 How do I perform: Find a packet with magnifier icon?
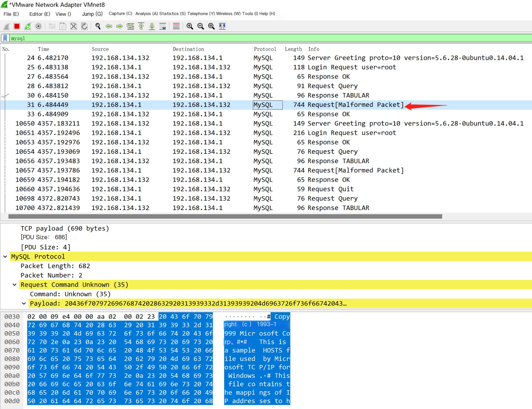[98, 26]
